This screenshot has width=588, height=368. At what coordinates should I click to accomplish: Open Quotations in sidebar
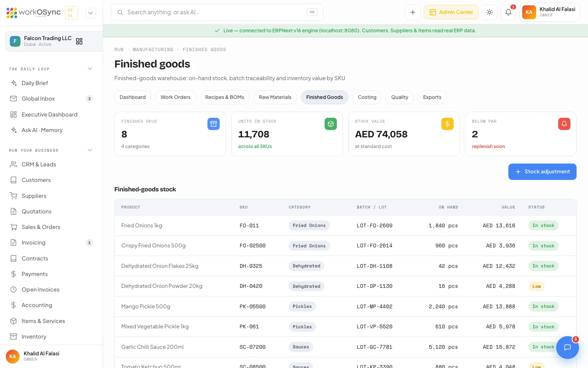coord(51,211)
